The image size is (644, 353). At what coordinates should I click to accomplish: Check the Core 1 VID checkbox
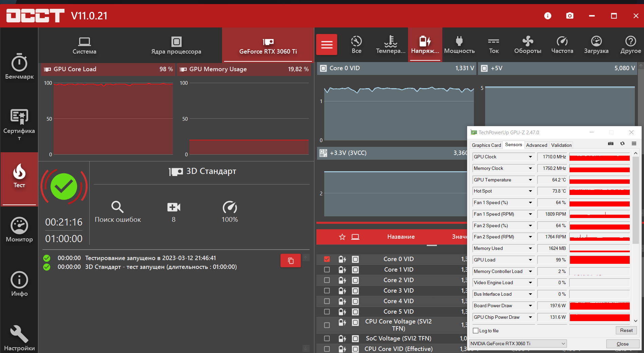327,270
